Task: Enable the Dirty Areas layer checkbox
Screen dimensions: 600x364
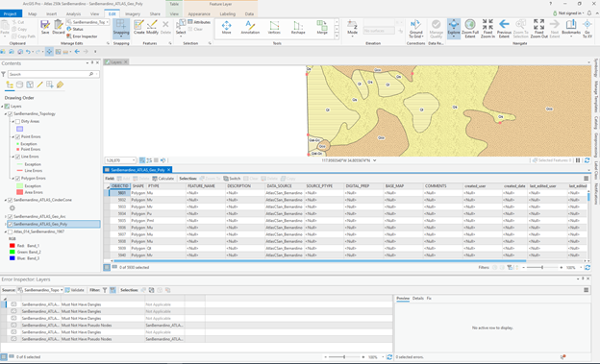Action: pyautogui.click(x=17, y=122)
